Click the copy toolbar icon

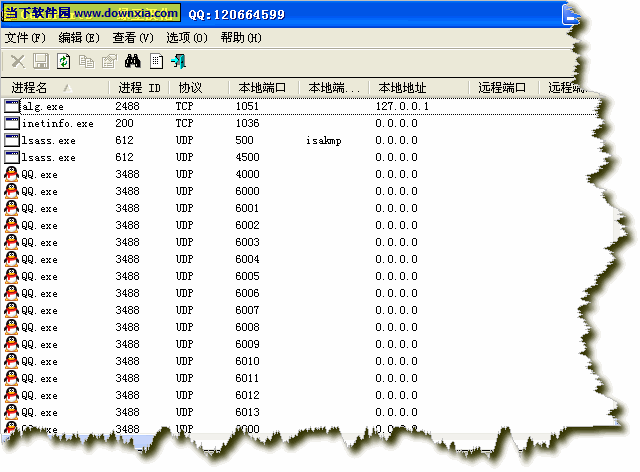(86, 61)
